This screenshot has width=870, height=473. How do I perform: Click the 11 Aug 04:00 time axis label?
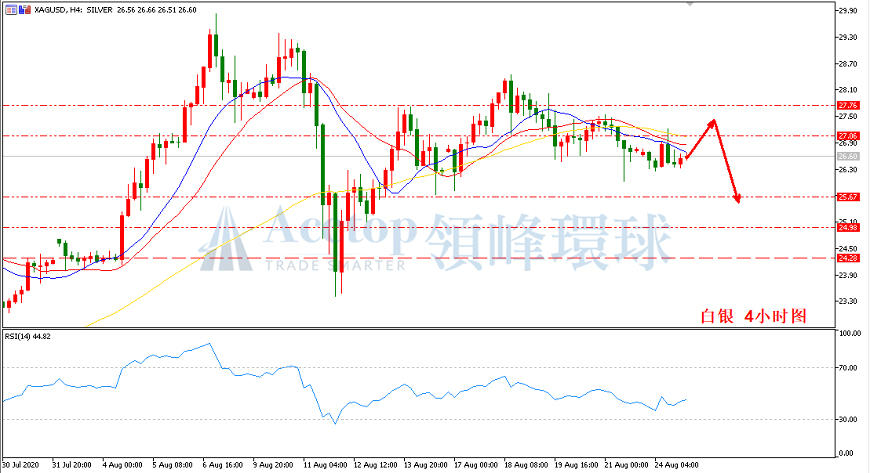326,465
